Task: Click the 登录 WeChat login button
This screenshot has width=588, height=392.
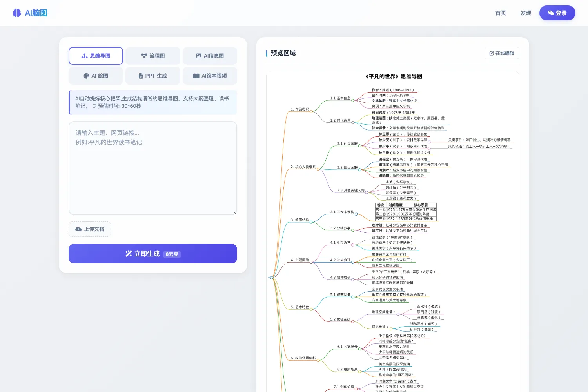Action: pyautogui.click(x=557, y=13)
